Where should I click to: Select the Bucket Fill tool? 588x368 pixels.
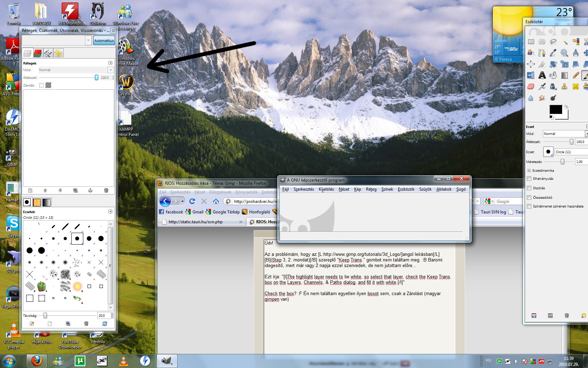553,75
